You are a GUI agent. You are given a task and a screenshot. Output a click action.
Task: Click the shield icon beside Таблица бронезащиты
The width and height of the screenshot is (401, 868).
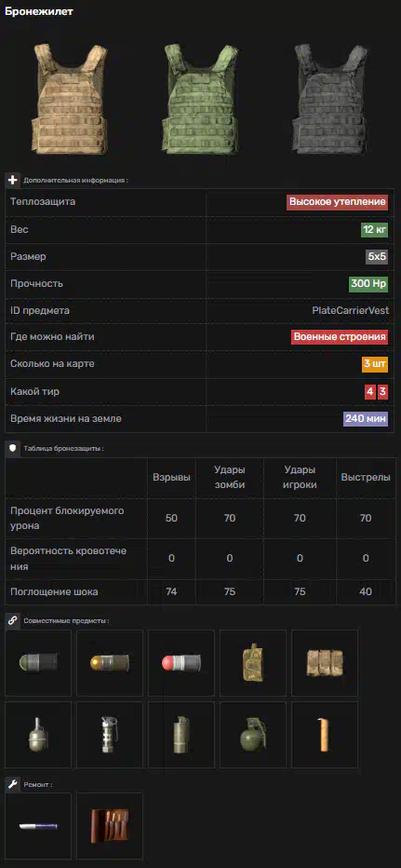pyautogui.click(x=13, y=448)
